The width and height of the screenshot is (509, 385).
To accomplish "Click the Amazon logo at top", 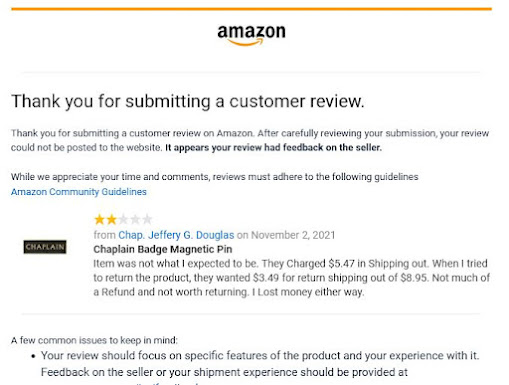I will 251,35.
